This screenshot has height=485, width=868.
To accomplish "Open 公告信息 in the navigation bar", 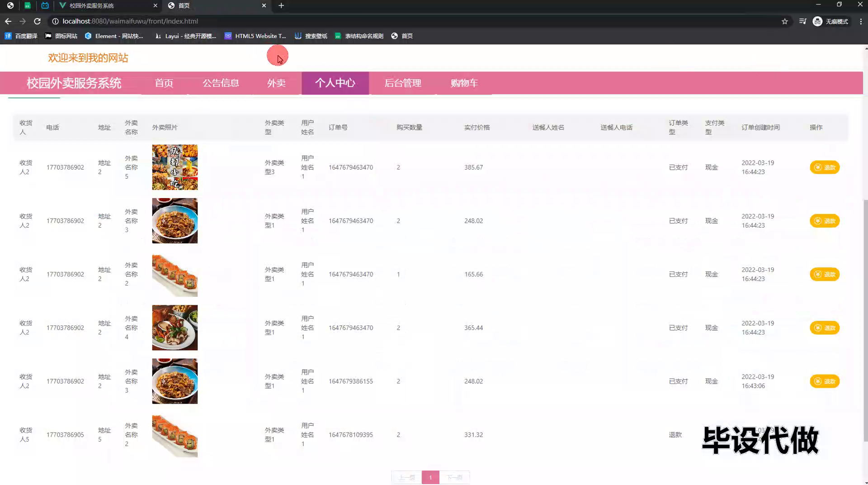I will click(x=221, y=83).
